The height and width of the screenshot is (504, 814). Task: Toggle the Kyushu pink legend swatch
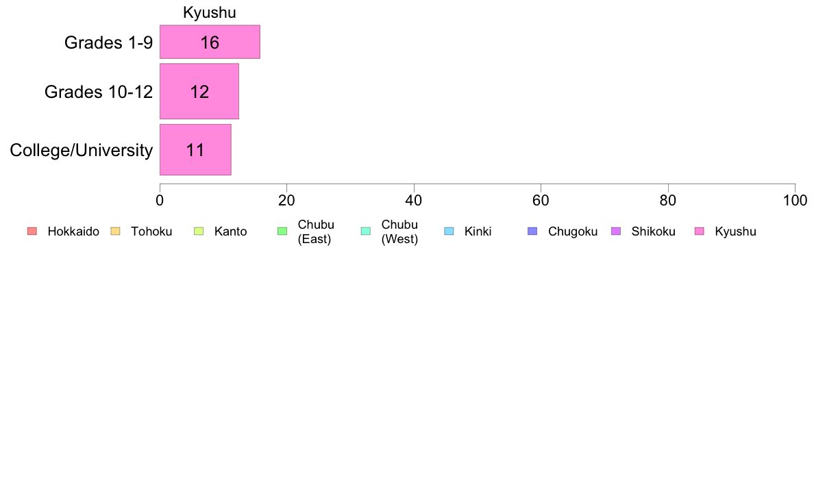tap(700, 231)
